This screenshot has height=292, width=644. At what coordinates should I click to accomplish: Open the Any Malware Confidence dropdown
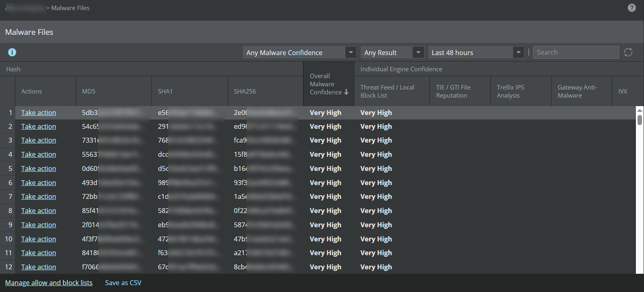pos(300,53)
